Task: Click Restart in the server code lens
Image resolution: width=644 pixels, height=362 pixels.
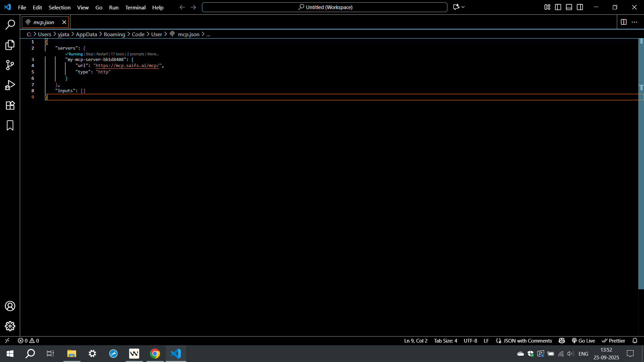Action: pyautogui.click(x=102, y=54)
